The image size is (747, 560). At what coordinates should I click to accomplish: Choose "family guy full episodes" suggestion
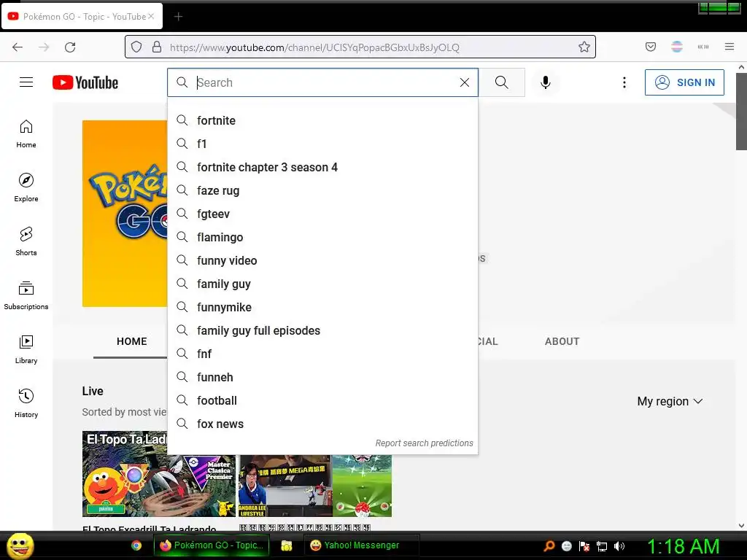point(322,330)
